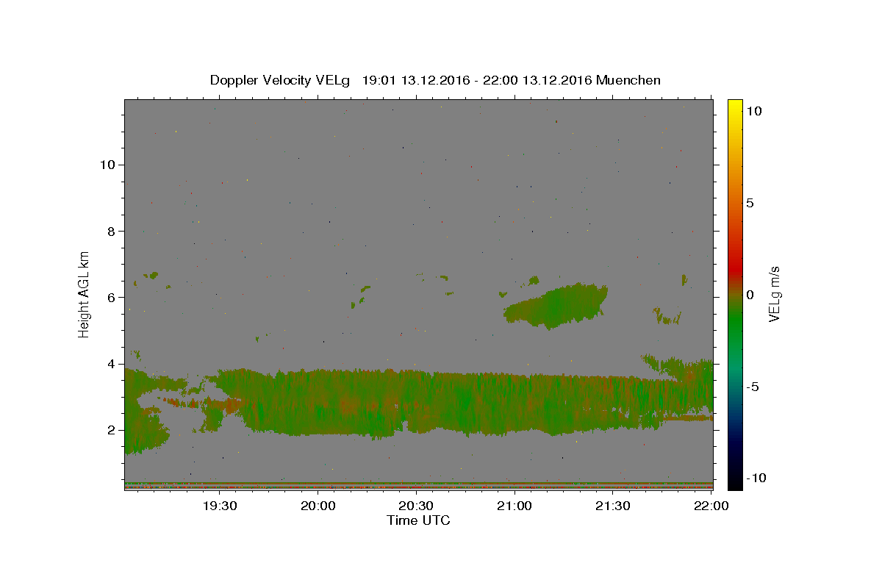Click the 8 km height tick label
Image resolution: width=882 pixels, height=588 pixels.
pyautogui.click(x=110, y=231)
